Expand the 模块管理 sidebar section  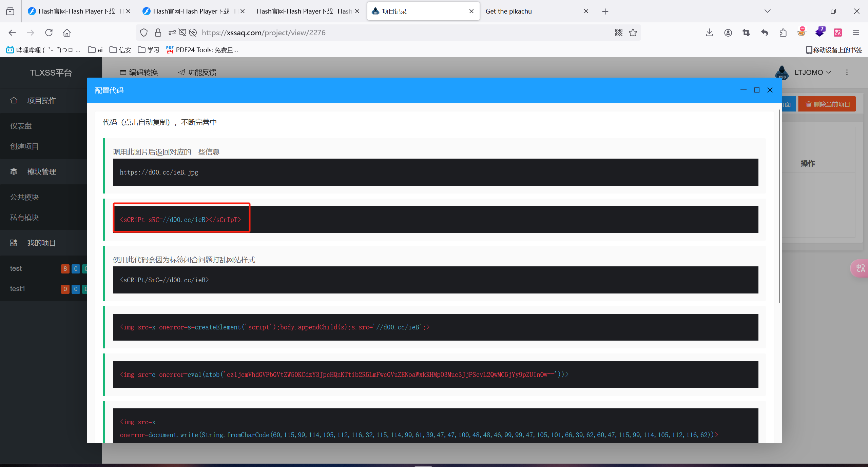[x=43, y=171]
